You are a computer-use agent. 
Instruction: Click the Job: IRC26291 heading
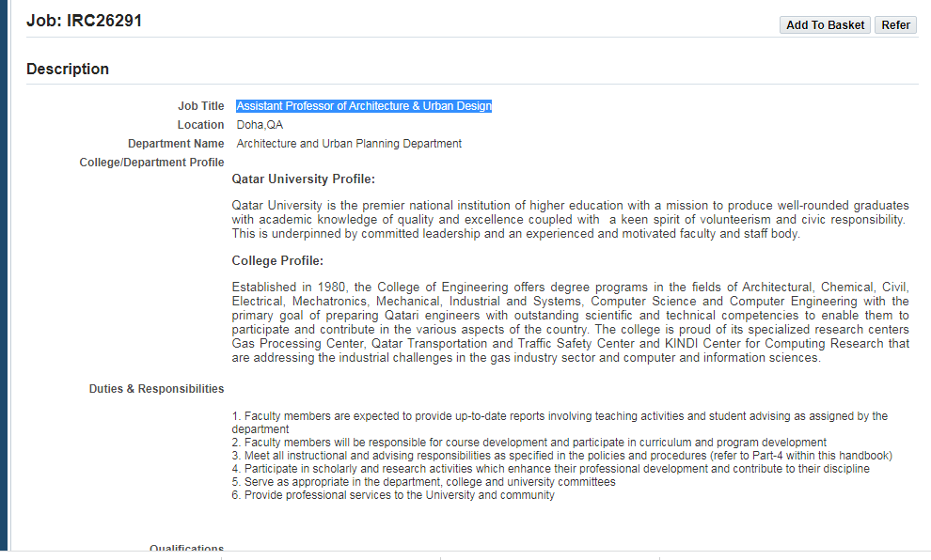point(84,21)
